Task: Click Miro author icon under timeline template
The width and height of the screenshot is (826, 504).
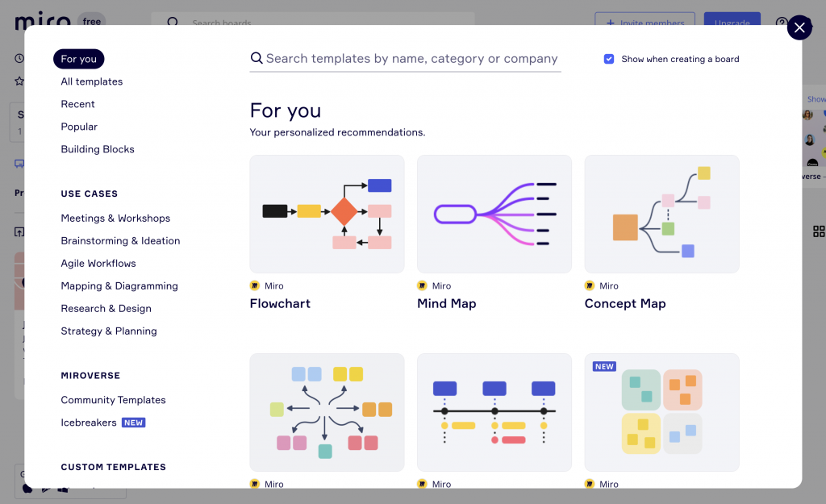Action: [x=422, y=484]
